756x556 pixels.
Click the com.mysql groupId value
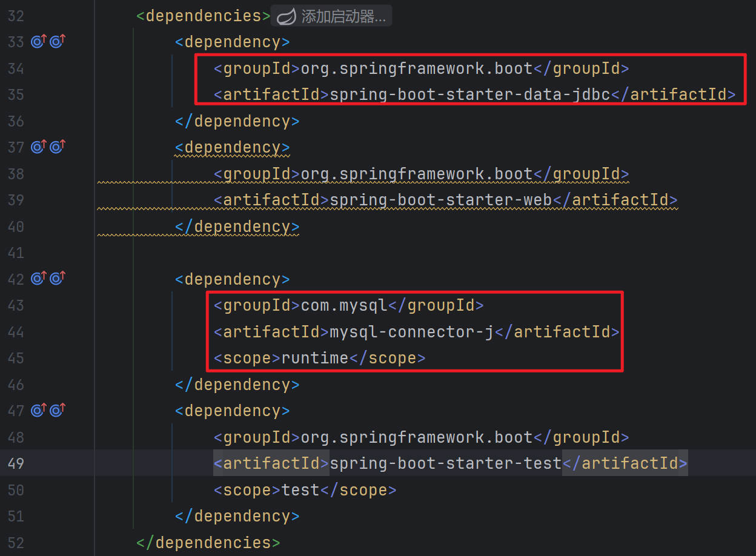click(x=343, y=305)
